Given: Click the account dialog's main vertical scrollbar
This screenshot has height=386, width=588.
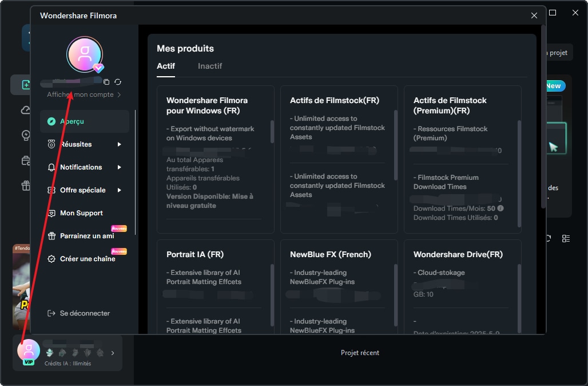Looking at the screenshot, I should click(x=543, y=116).
